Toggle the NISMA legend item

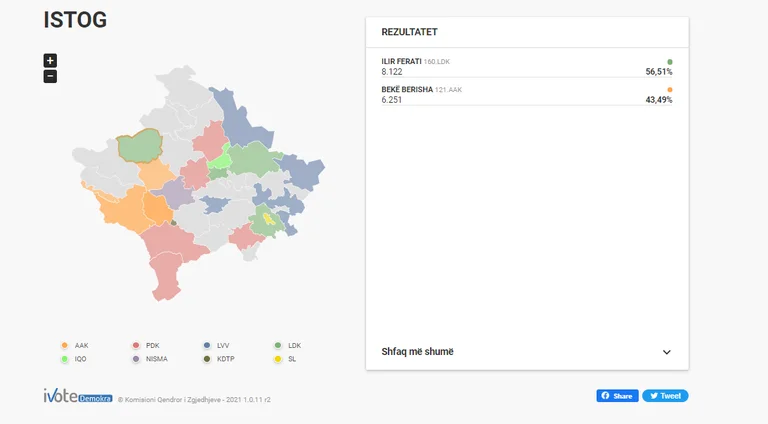[x=150, y=359]
